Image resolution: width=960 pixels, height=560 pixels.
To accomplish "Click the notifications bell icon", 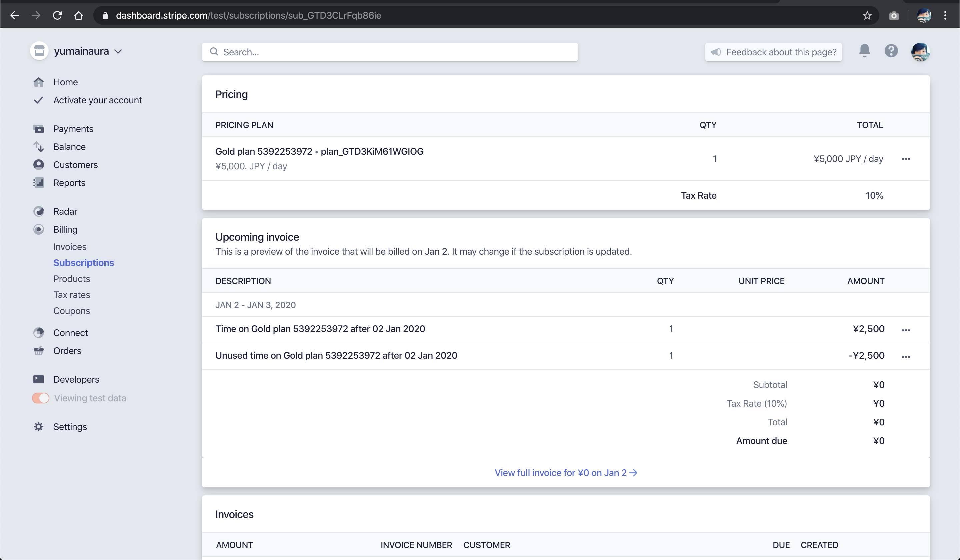I will click(864, 51).
